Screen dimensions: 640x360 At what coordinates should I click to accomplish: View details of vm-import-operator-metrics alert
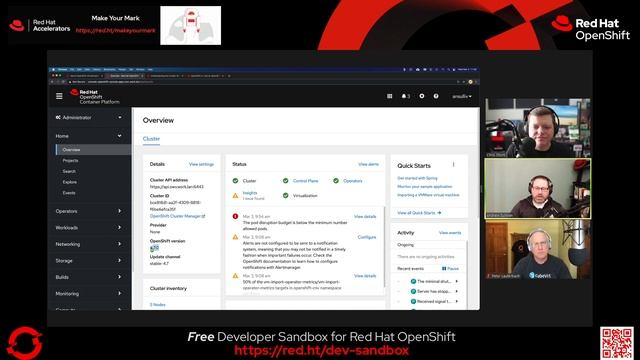[x=365, y=276]
